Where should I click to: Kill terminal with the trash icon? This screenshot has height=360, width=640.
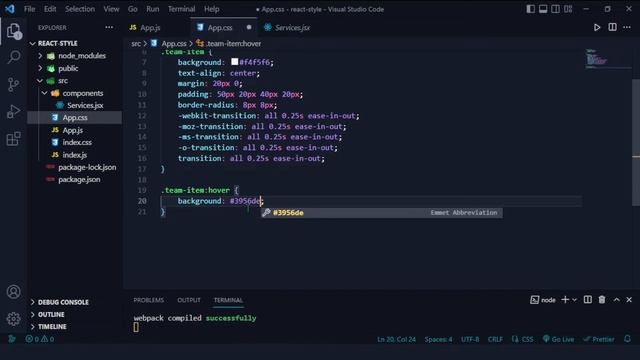(602, 300)
